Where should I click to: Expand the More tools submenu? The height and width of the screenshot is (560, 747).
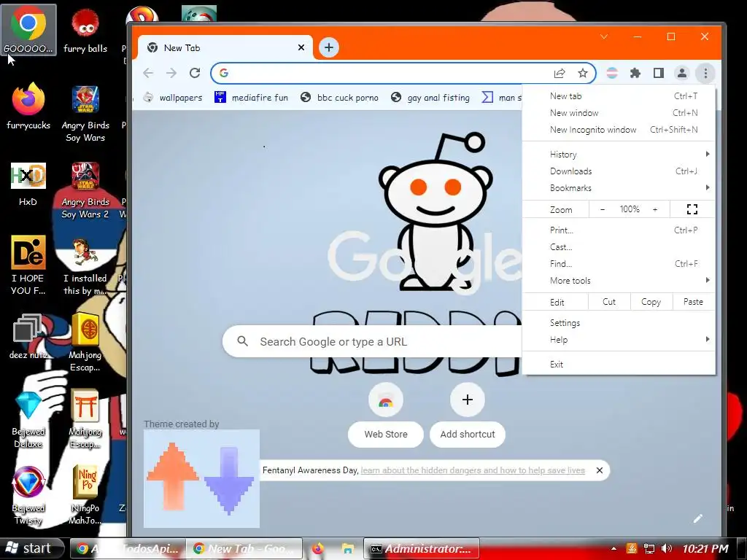coord(619,281)
